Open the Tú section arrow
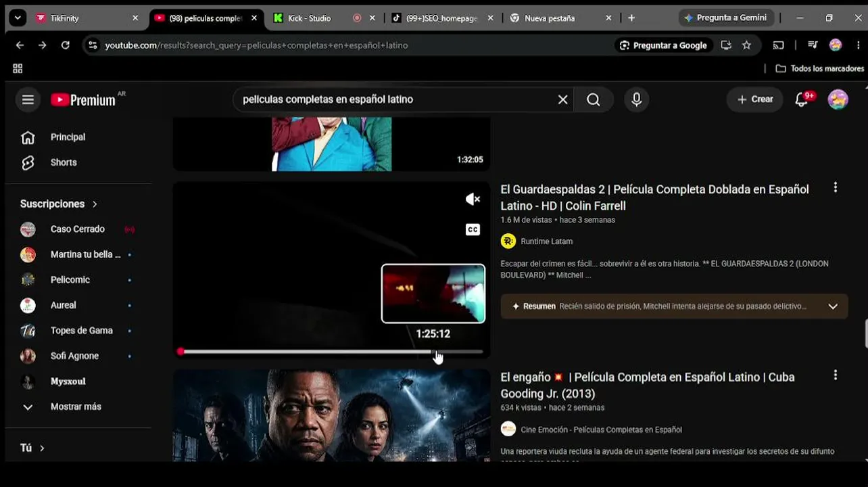 coord(42,448)
